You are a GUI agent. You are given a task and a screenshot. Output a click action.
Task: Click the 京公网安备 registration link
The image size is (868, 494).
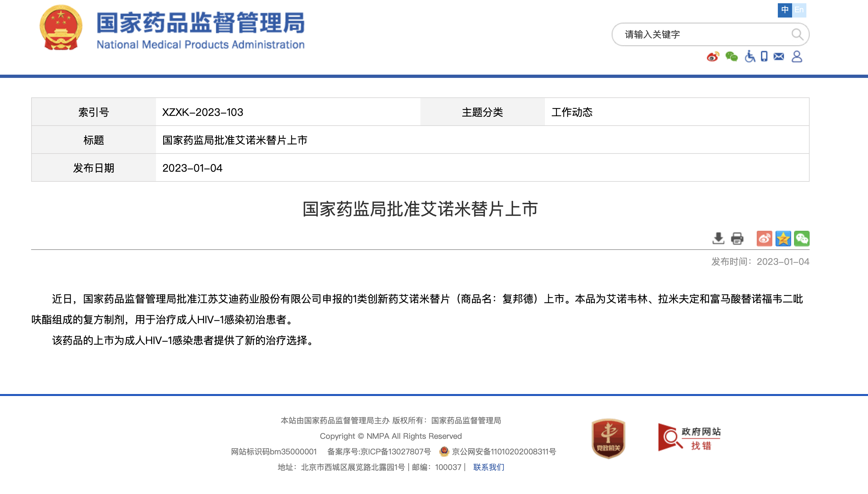pyautogui.click(x=503, y=451)
